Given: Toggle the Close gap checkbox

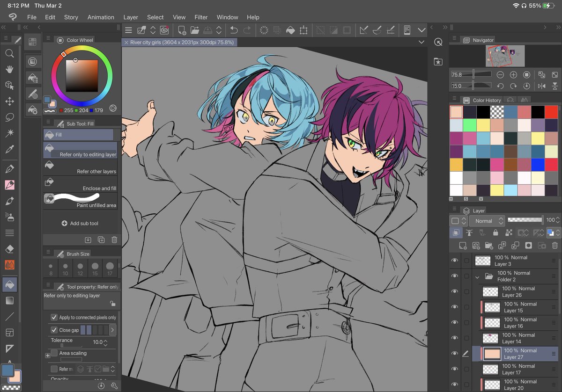Looking at the screenshot, I should click(x=54, y=330).
